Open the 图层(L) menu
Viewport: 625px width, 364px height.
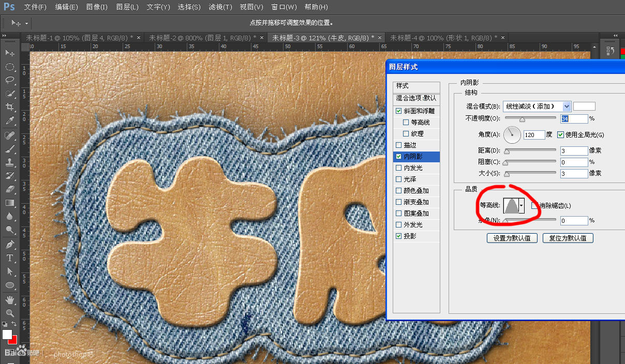[127, 7]
